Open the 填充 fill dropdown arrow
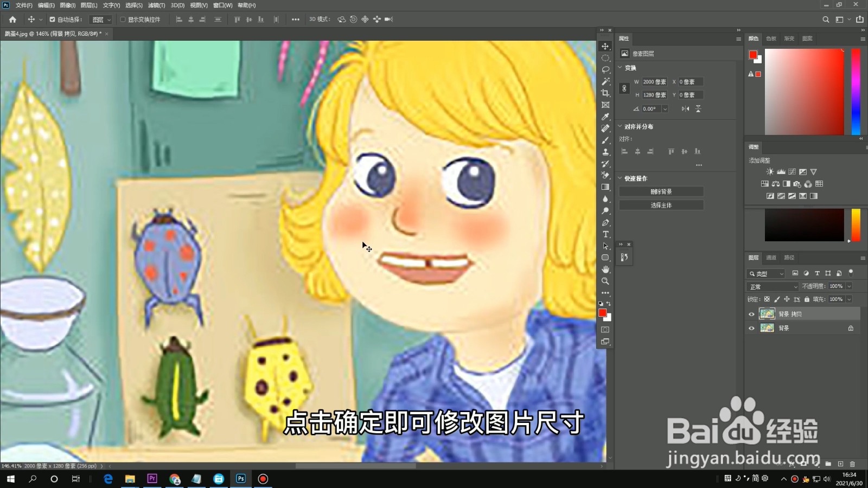Viewport: 868px width, 488px height. [x=849, y=299]
